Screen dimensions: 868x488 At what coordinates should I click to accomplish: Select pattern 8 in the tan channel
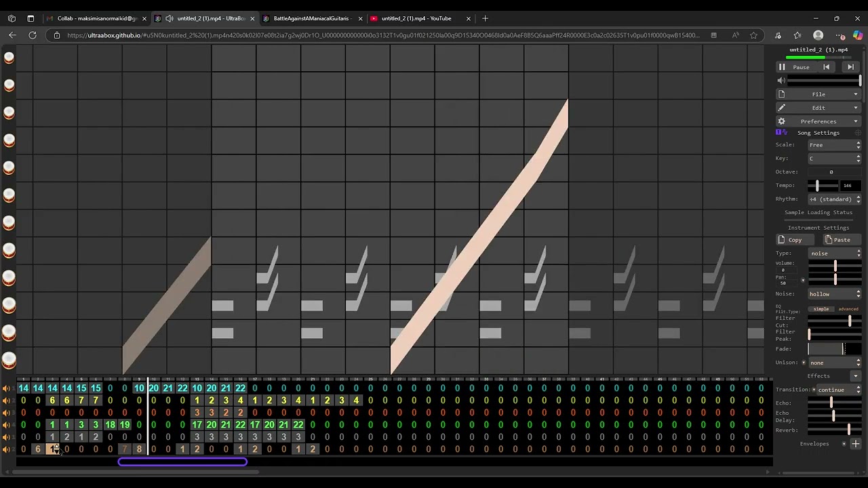(139, 449)
